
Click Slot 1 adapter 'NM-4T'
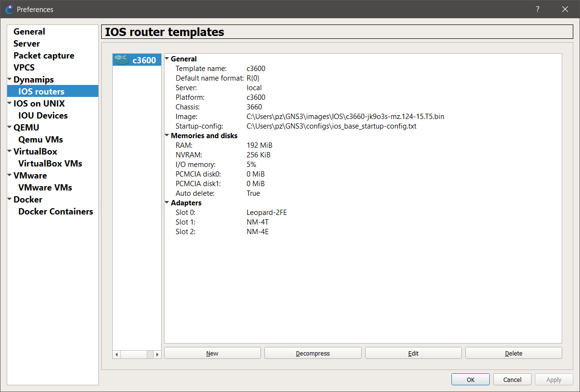pos(257,222)
